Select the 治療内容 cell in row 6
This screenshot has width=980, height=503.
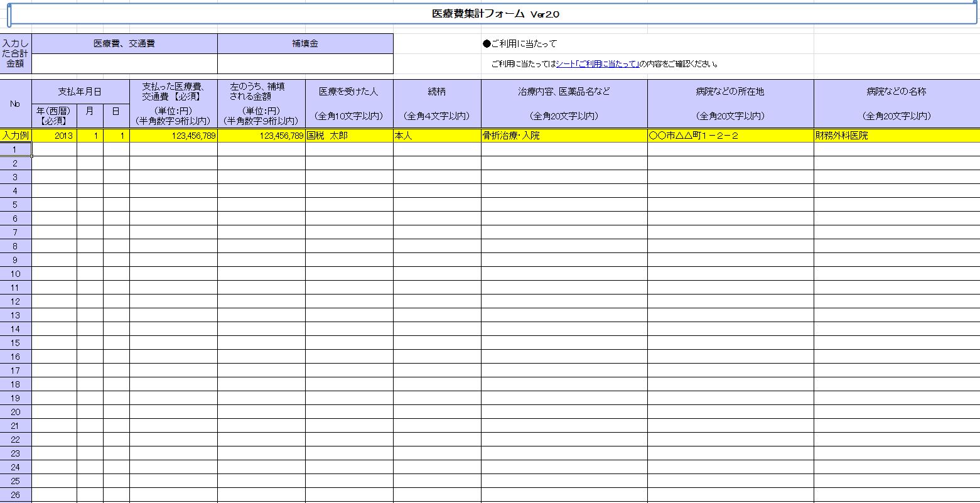[564, 218]
